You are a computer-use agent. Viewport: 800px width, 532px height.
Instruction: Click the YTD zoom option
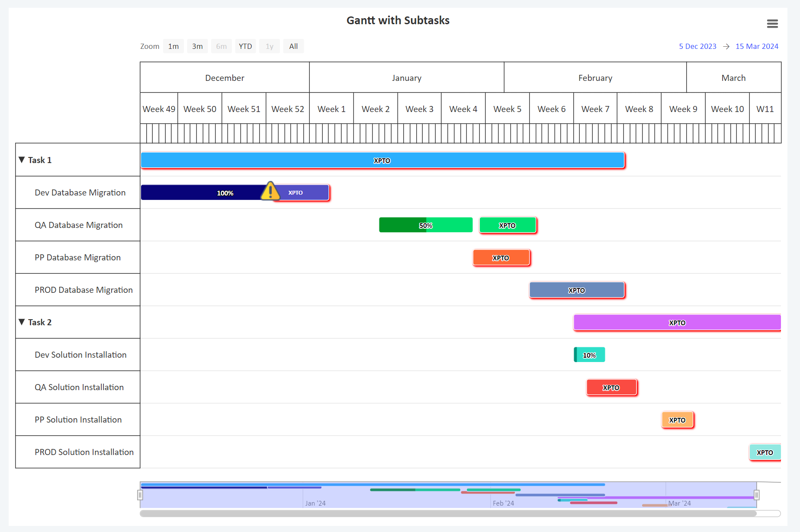[x=245, y=46]
